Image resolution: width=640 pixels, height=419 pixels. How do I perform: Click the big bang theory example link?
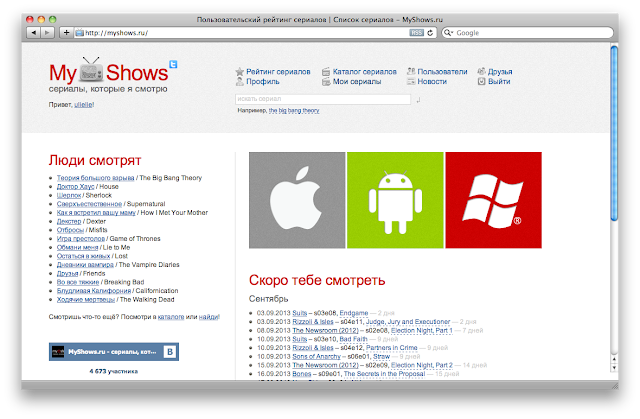click(x=294, y=111)
